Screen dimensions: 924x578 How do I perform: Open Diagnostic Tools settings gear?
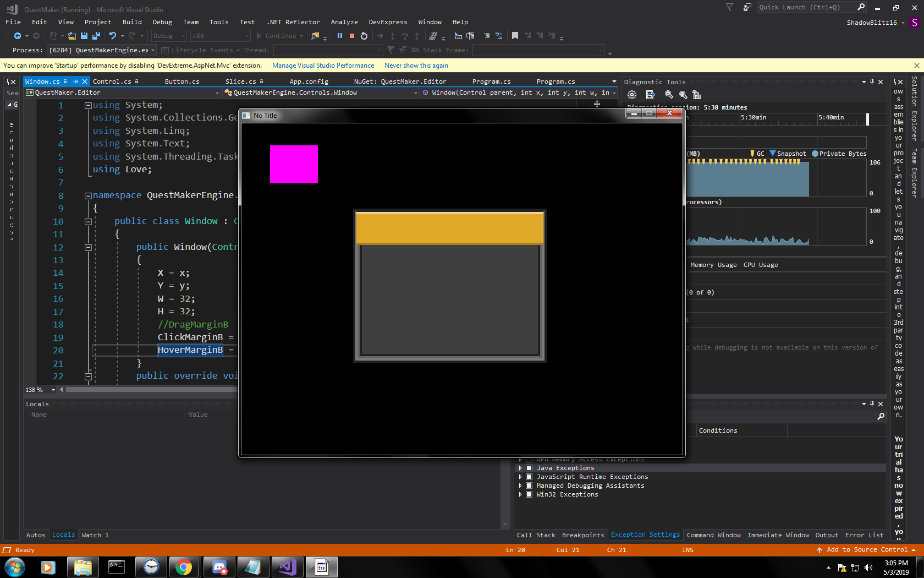tap(631, 94)
